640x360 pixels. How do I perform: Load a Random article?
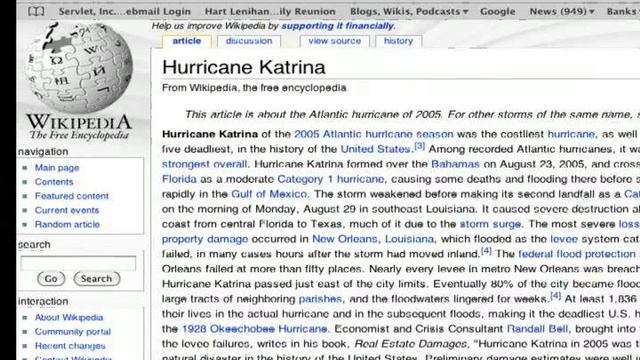coord(67,225)
